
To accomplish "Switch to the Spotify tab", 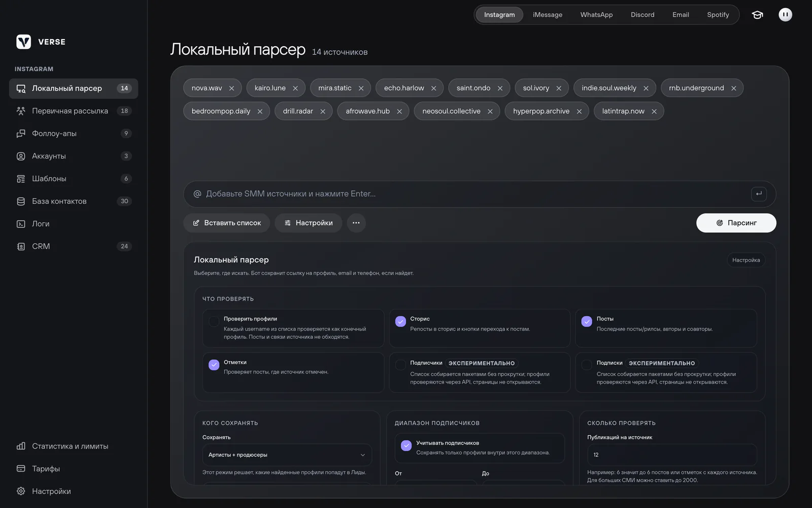I will click(x=718, y=15).
